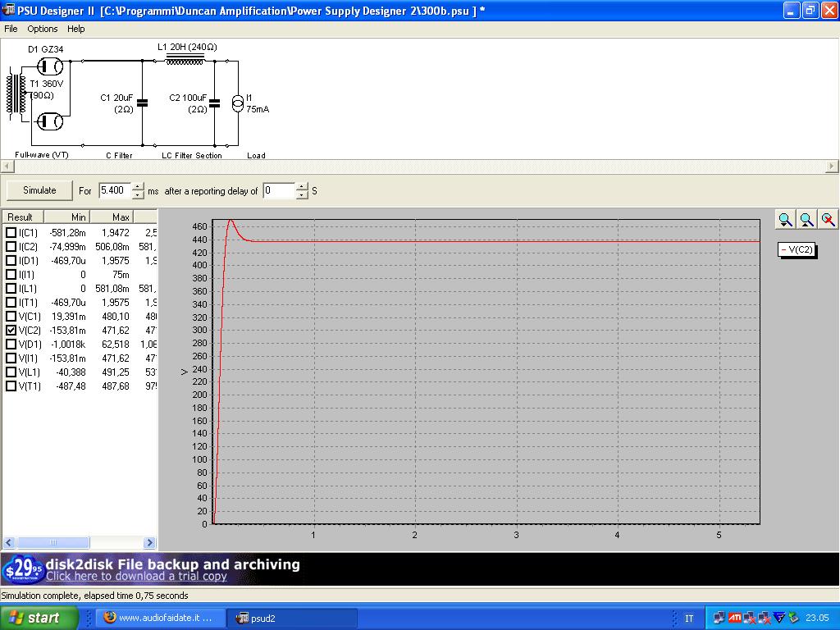Click the results list scroll-right arrow
This screenshot has width=840, height=630.
tap(149, 543)
